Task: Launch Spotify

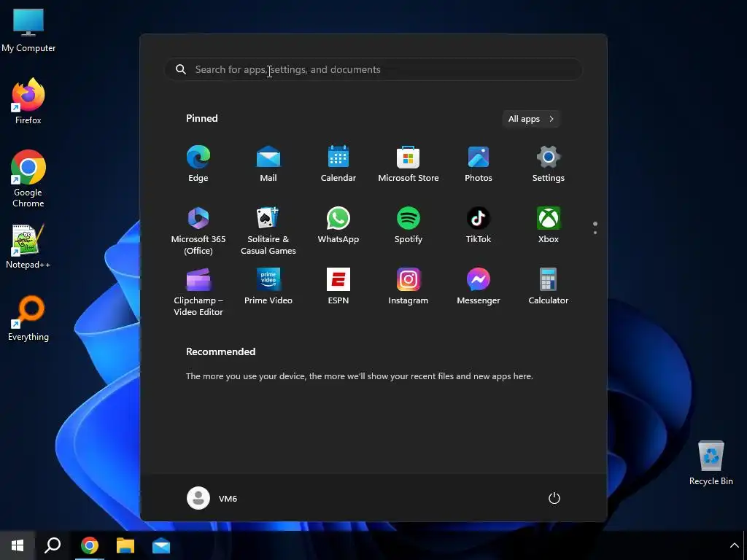Action: point(409,225)
